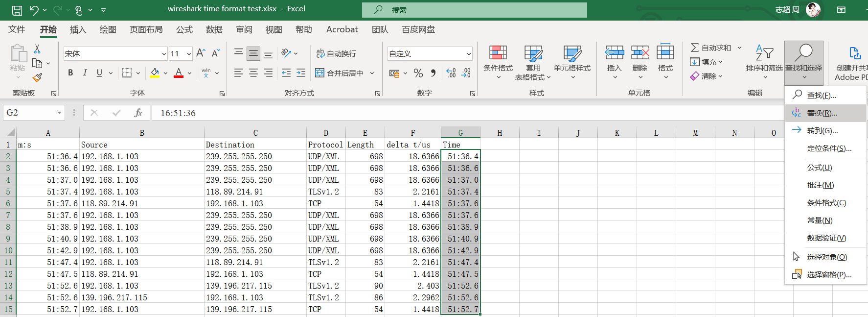Screen dimensions: 868x317
Task: Open the 数据 (Data) ribbon tab
Action: tap(214, 29)
